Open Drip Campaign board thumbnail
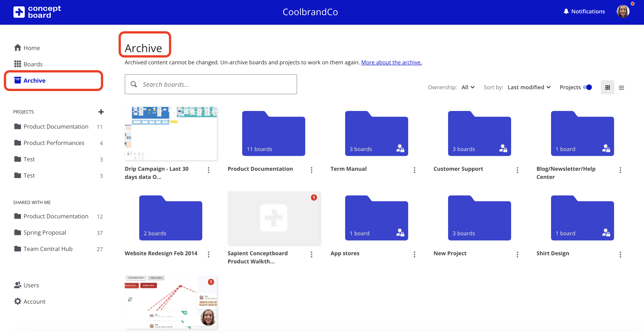The width and height of the screenshot is (644, 332). 171,134
